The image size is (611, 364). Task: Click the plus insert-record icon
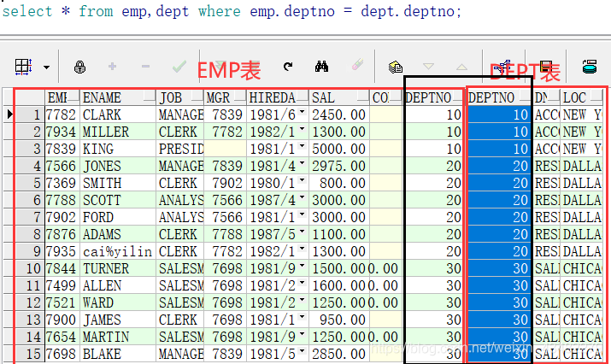click(x=112, y=67)
